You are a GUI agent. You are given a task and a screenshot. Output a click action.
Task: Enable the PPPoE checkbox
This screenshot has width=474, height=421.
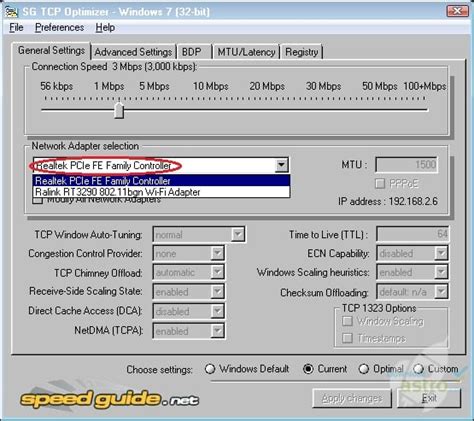click(380, 184)
